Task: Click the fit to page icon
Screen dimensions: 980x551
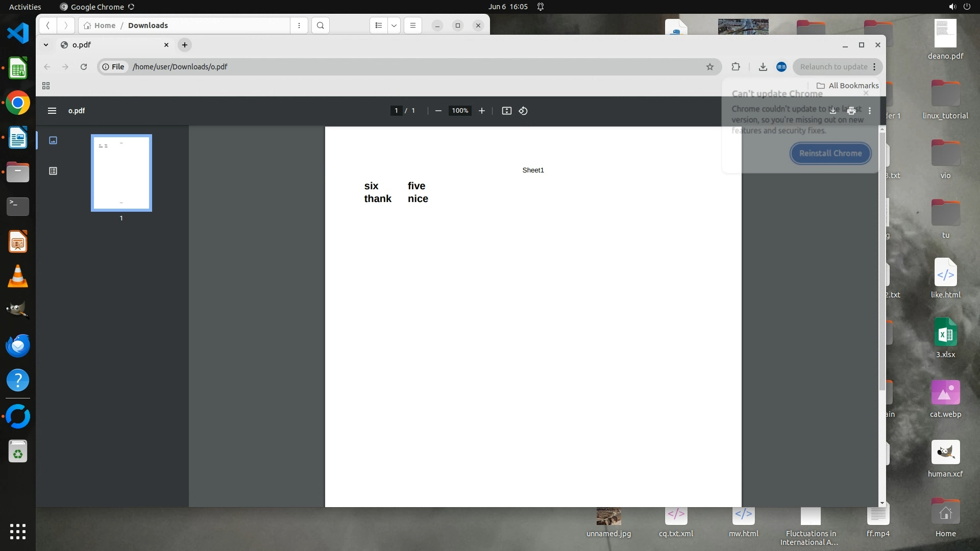Action: tap(506, 111)
